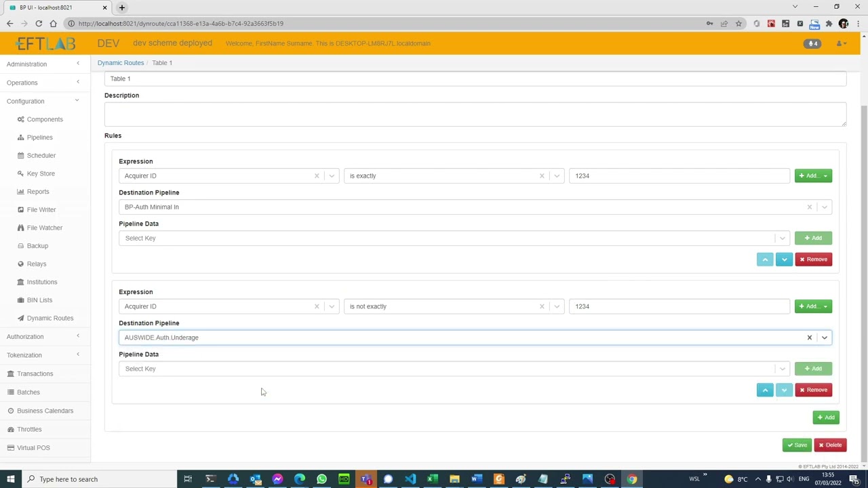Open the File Writer page
This screenshot has height=488, width=868.
41,209
